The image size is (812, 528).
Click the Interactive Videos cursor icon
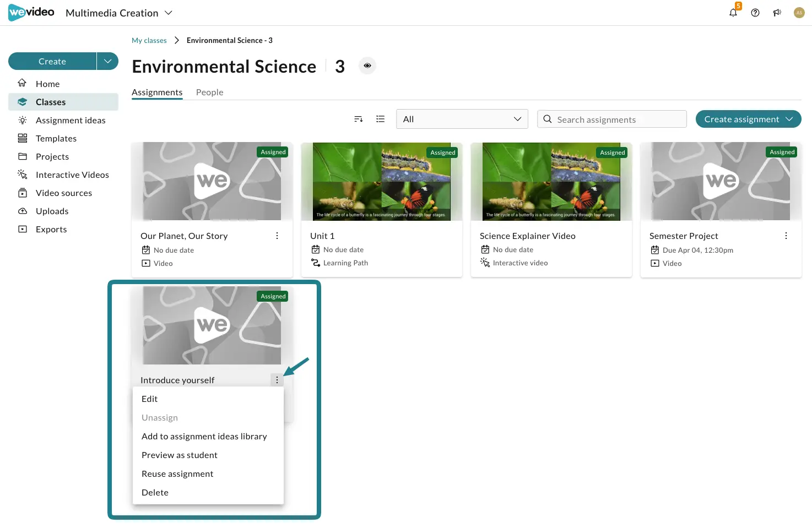[23, 175]
